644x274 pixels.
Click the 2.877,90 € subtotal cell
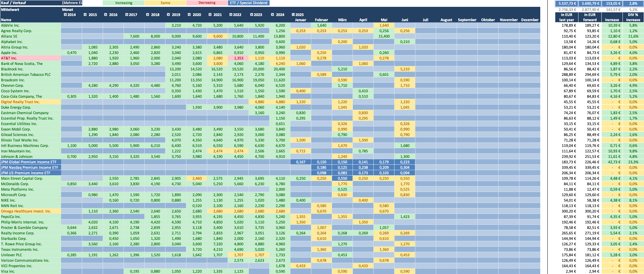click(x=590, y=10)
